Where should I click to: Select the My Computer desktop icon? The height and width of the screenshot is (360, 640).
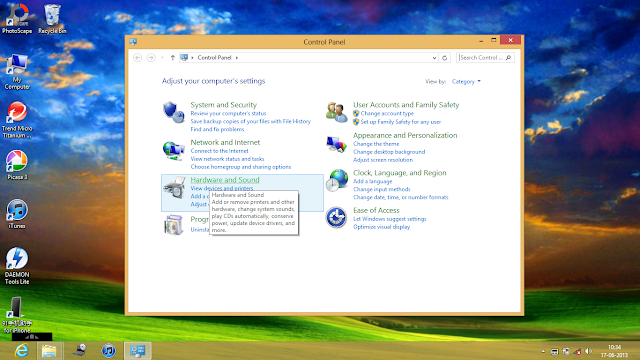[17, 72]
